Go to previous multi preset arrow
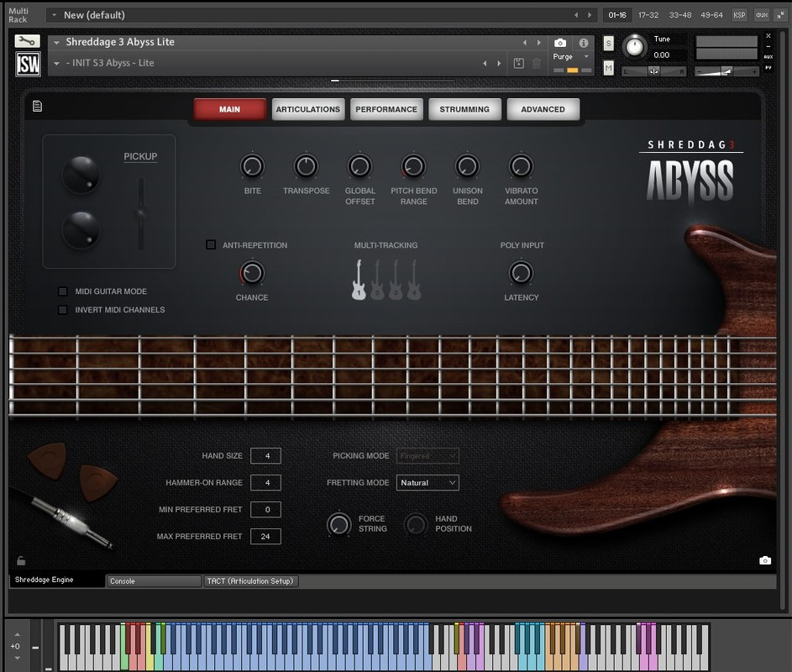The width and height of the screenshot is (792, 672). point(576,15)
